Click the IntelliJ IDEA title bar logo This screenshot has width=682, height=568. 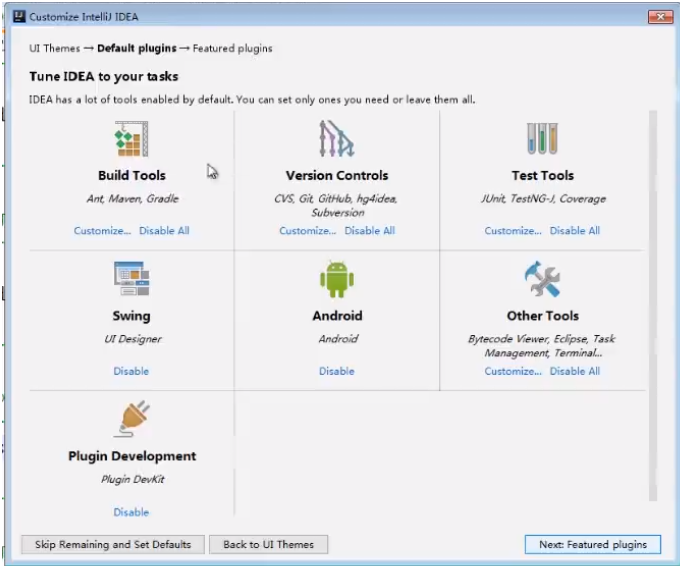click(x=19, y=17)
